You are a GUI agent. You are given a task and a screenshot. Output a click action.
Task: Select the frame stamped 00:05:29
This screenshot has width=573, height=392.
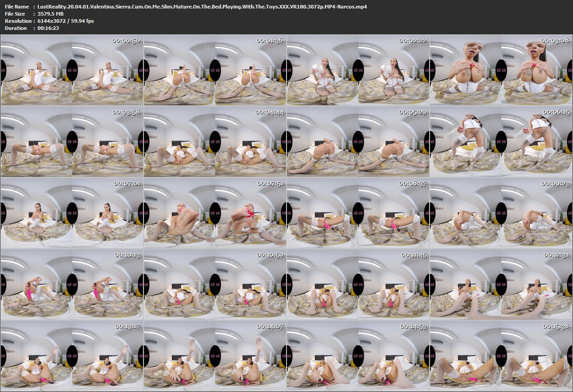click(358, 142)
